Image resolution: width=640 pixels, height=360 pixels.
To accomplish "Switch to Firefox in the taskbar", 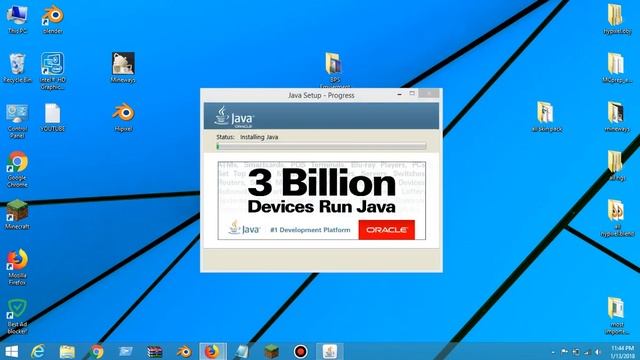I will coord(212,351).
